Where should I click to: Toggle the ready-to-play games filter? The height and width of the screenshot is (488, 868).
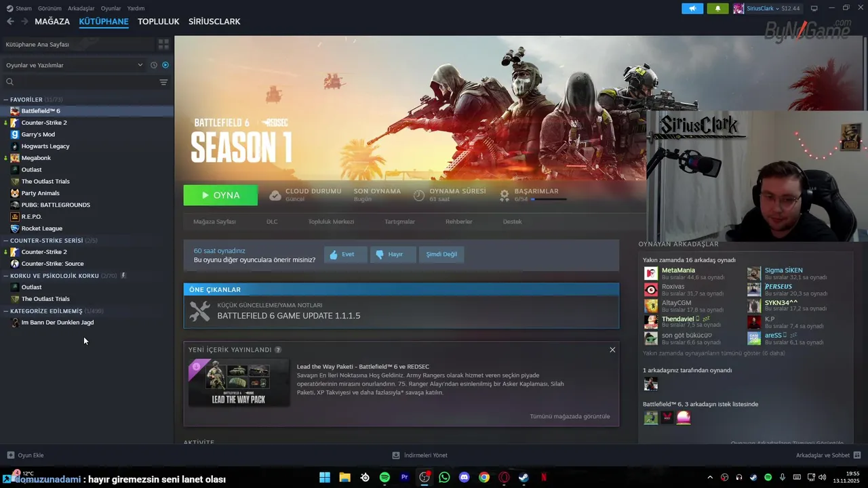(165, 65)
